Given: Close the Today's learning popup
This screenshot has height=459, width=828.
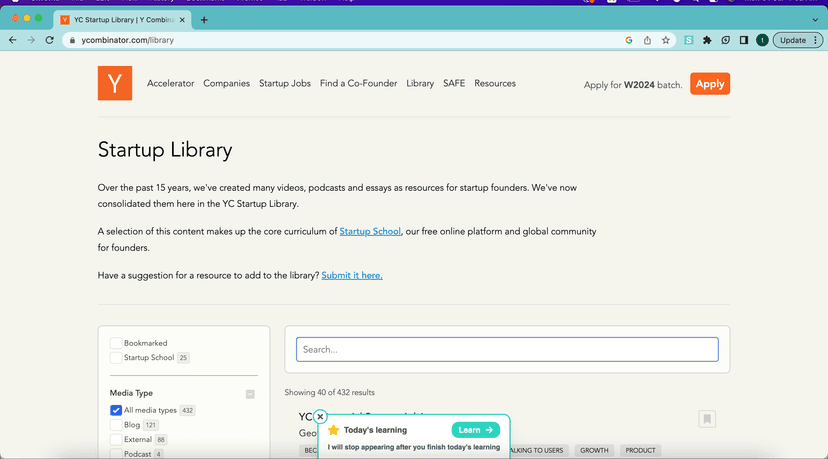Looking at the screenshot, I should [x=320, y=416].
